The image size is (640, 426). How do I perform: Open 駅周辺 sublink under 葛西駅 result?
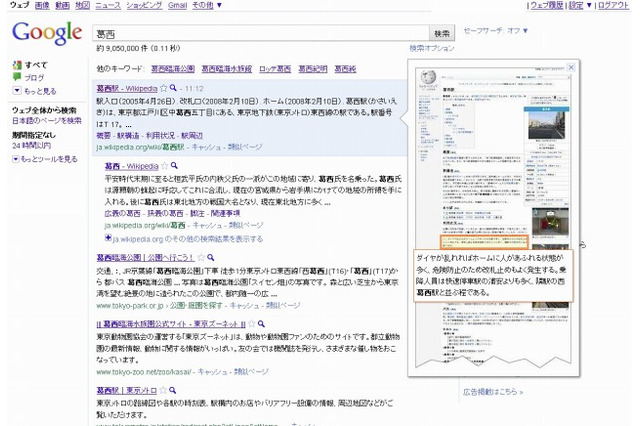point(192,135)
